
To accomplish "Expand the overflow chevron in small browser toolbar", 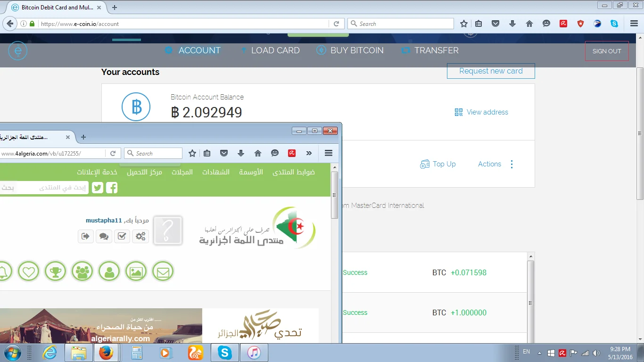I will pyautogui.click(x=309, y=153).
